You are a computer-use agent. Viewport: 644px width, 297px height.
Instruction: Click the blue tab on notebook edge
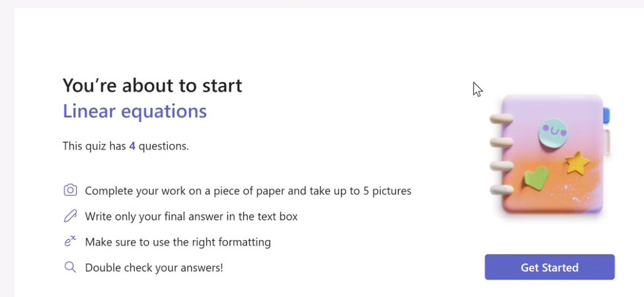point(606,116)
